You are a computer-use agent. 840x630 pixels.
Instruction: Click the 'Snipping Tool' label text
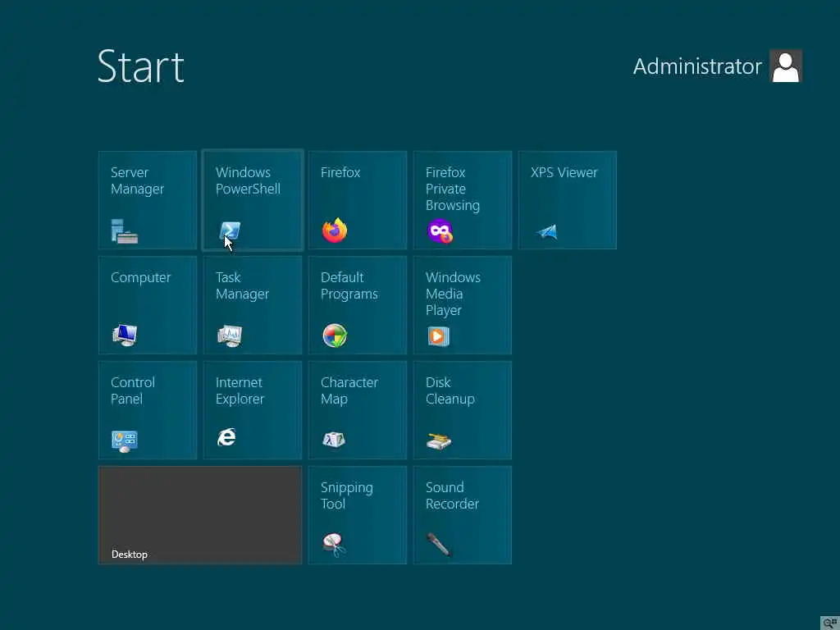[347, 495]
